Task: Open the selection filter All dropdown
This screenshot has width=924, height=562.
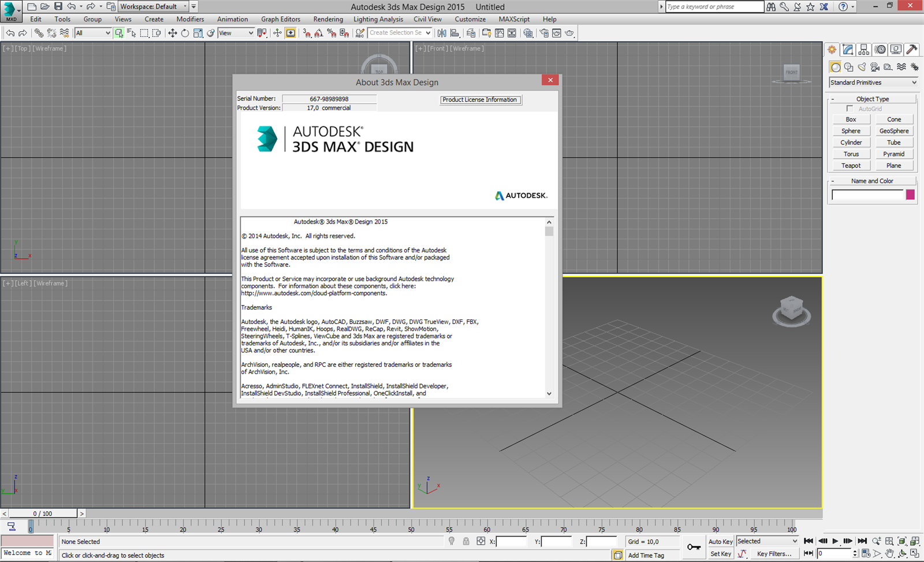Action: click(93, 33)
